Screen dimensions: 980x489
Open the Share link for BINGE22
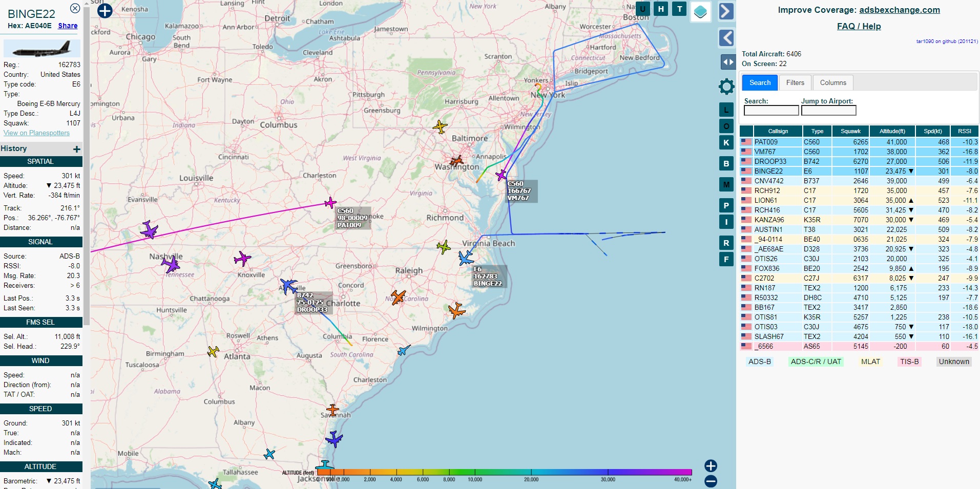(68, 26)
